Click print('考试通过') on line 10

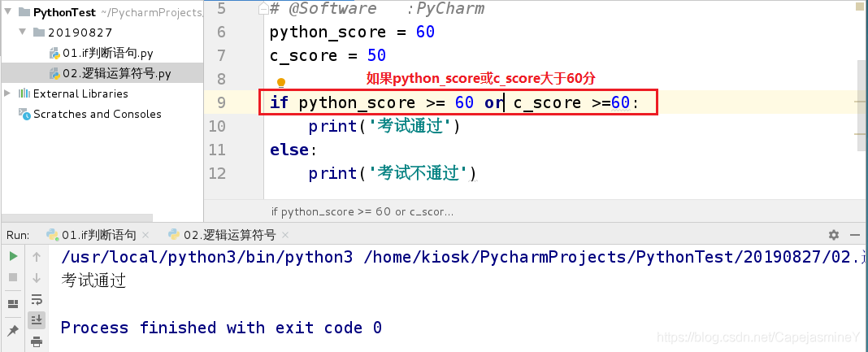(x=384, y=127)
